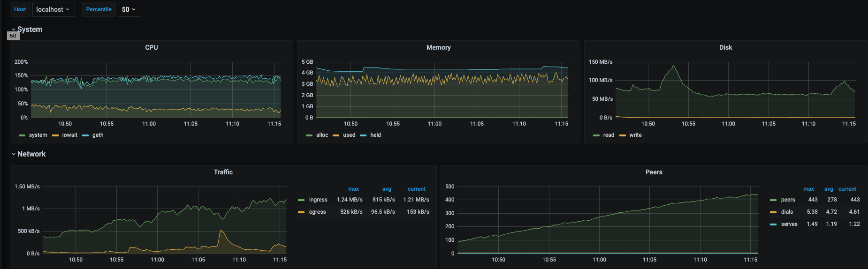868x269 pixels.
Task: Toggle the geth series in CPU legend
Action: pos(98,135)
